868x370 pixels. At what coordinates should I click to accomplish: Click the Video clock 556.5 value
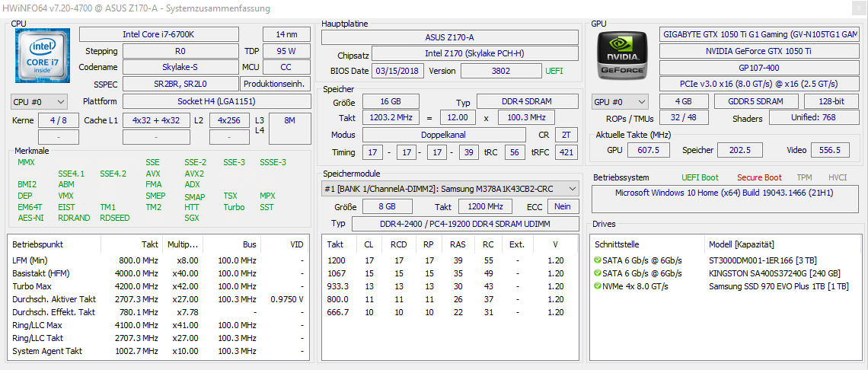[x=830, y=150]
